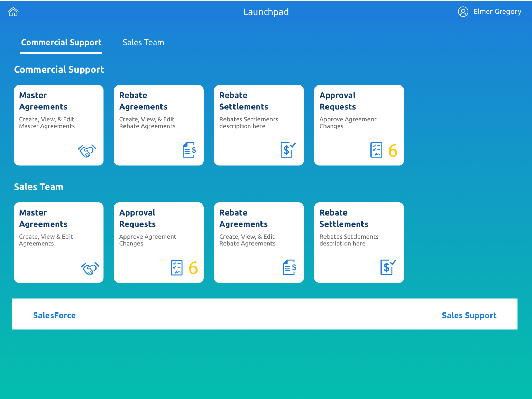The height and width of the screenshot is (399, 532).
Task: Click the dollar checkmark icon in Commercial Support Rebate Settlements
Action: (288, 150)
